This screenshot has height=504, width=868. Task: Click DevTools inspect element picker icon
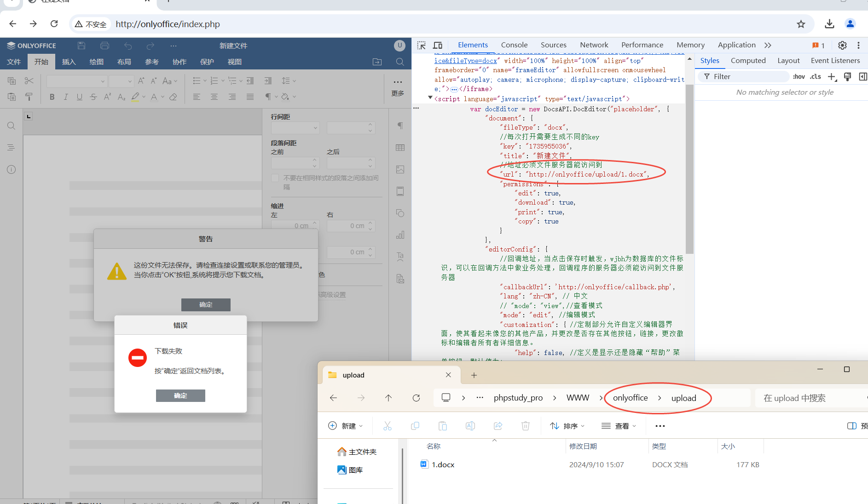click(422, 45)
